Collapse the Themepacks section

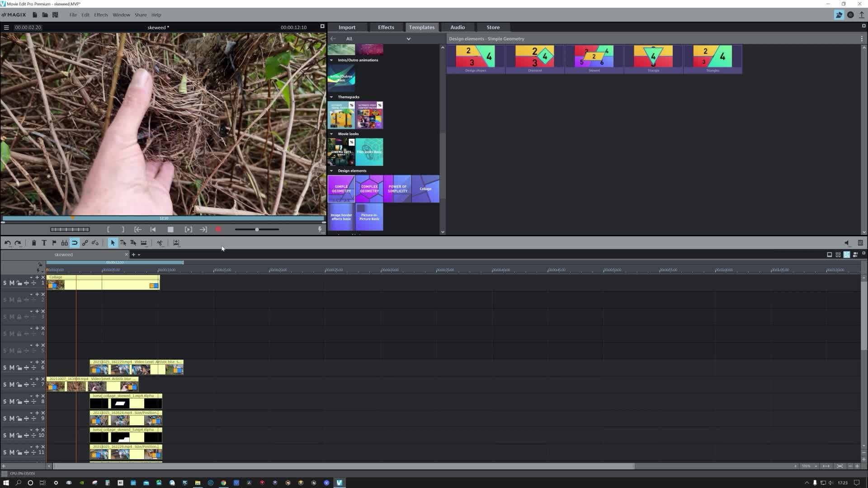coord(331,97)
